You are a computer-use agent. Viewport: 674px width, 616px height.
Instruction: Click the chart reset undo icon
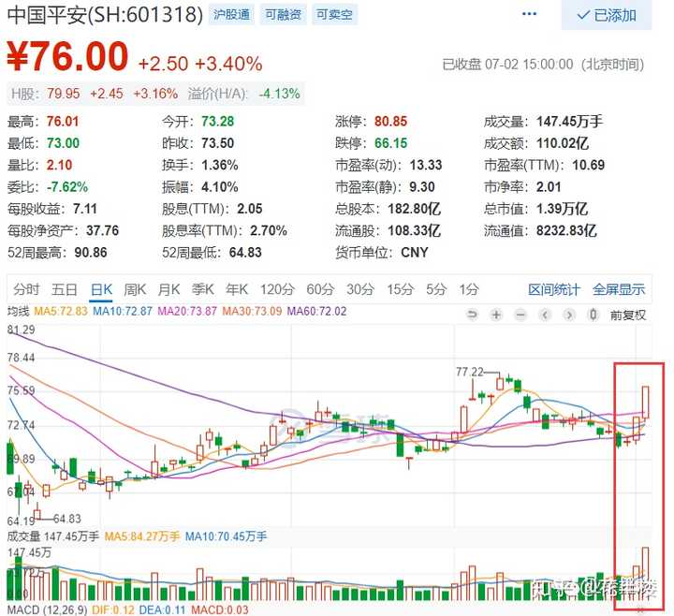pyautogui.click(x=472, y=315)
